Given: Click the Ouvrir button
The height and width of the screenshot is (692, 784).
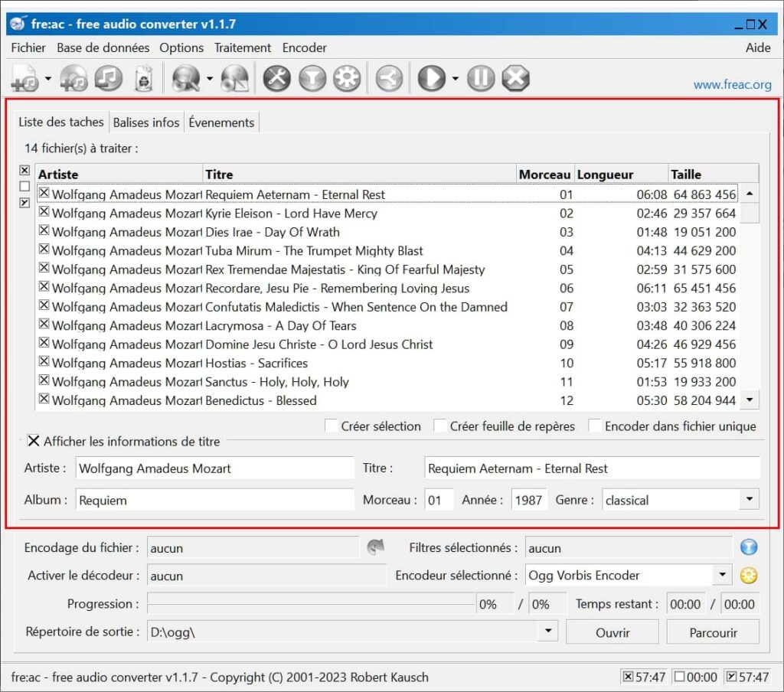Looking at the screenshot, I should (x=612, y=632).
